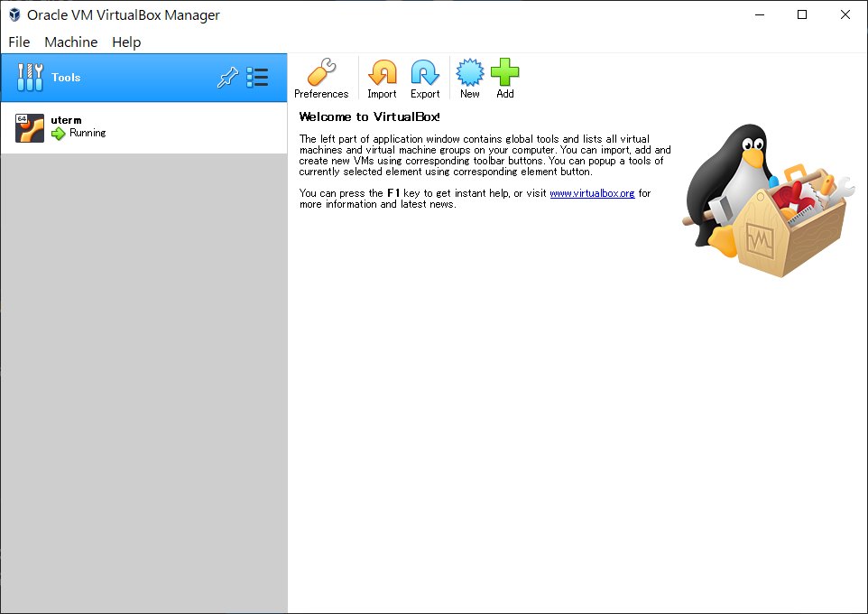Visit the www.virtualbox.org link
868x614 pixels.
point(592,193)
